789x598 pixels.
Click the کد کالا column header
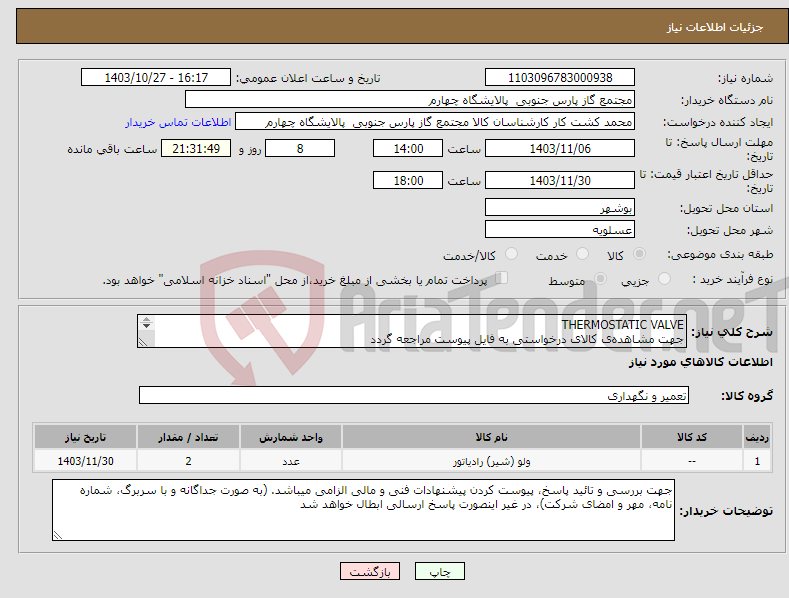pyautogui.click(x=691, y=437)
